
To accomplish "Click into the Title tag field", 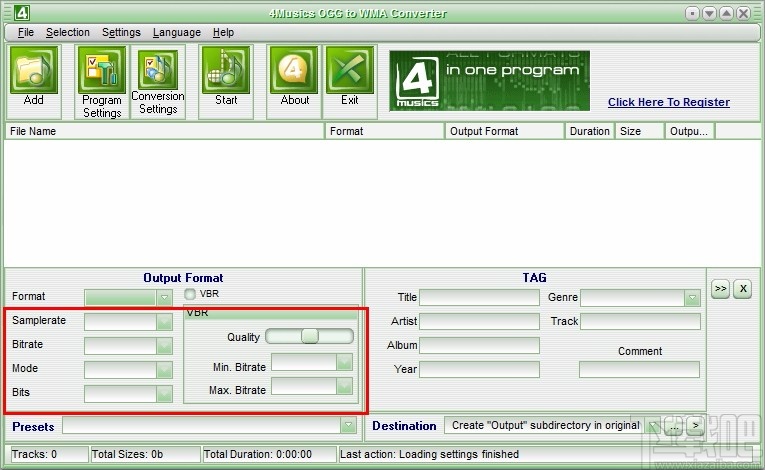I will pyautogui.click(x=479, y=297).
